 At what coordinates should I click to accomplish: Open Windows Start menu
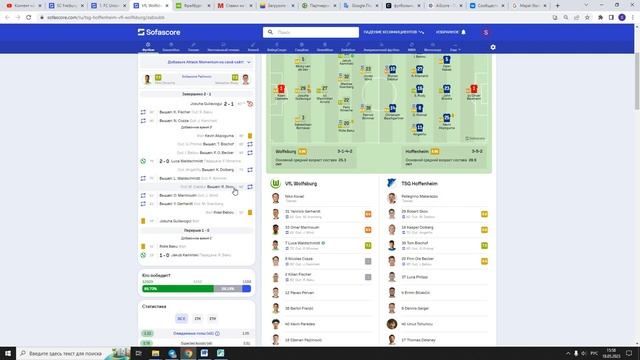(8, 353)
